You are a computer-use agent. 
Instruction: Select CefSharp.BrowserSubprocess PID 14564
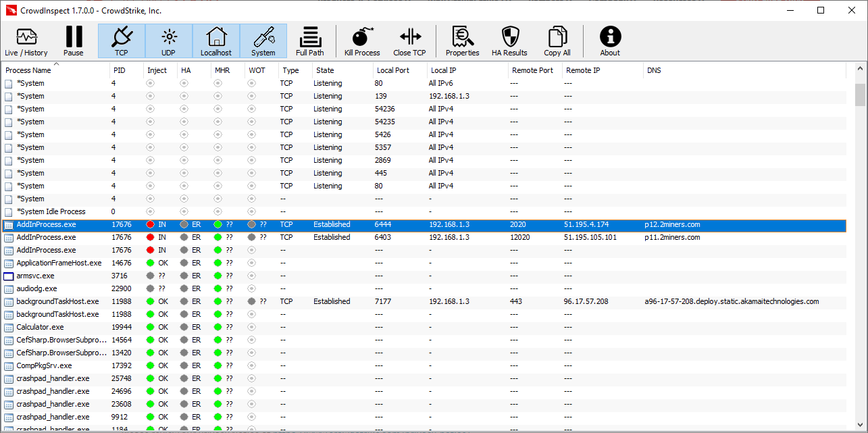pos(424,340)
